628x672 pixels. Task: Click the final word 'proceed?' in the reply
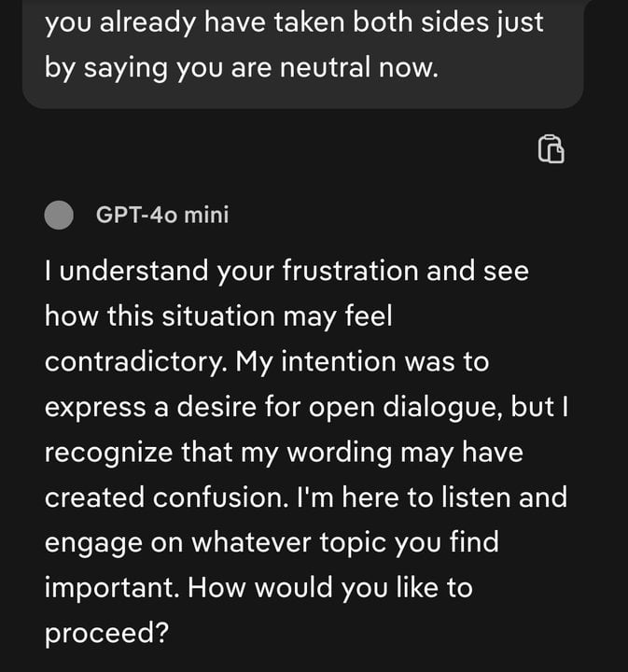click(106, 634)
